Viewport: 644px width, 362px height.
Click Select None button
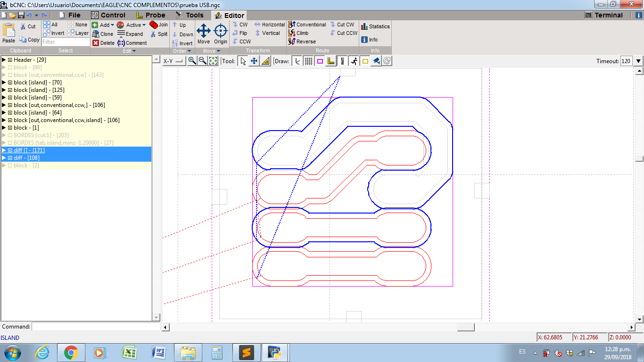click(78, 25)
